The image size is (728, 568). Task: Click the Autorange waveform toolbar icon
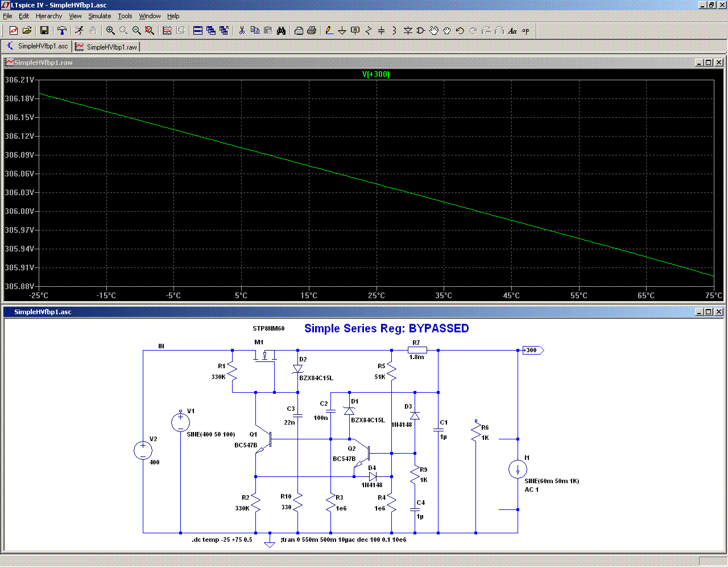[167, 31]
